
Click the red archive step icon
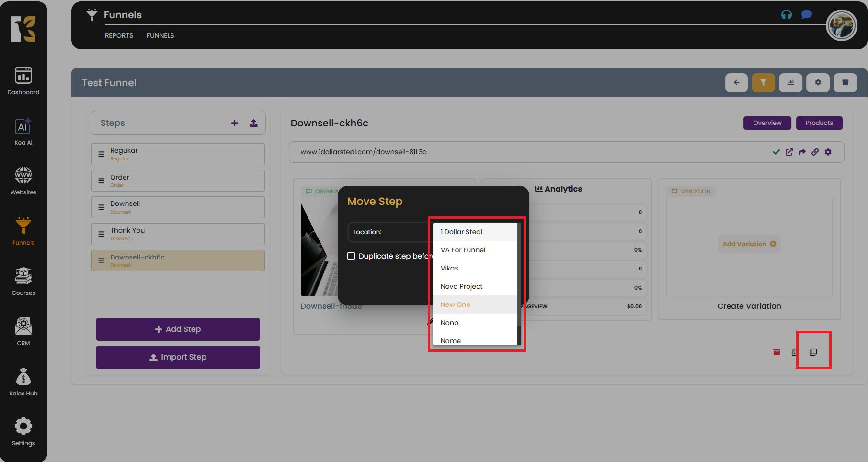point(777,352)
